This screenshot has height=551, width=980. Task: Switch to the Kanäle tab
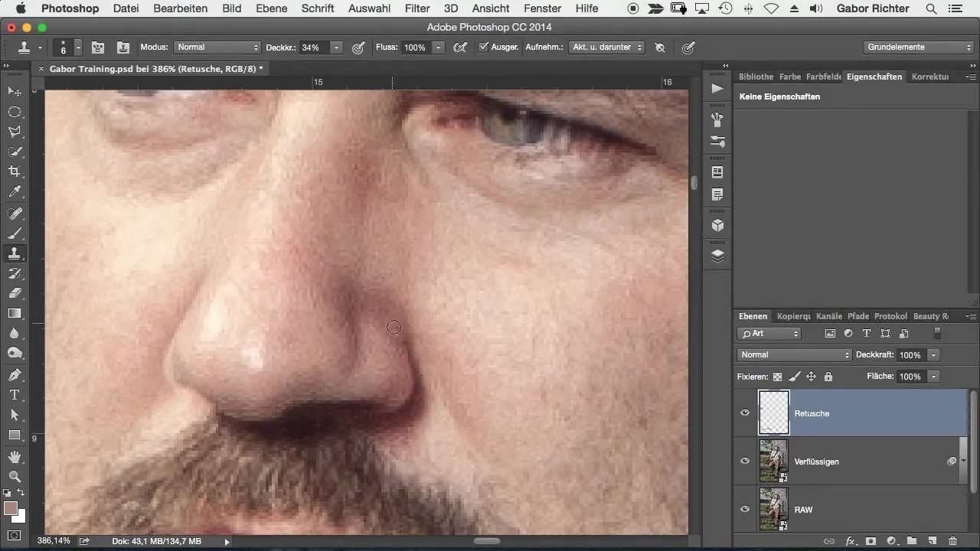click(829, 316)
